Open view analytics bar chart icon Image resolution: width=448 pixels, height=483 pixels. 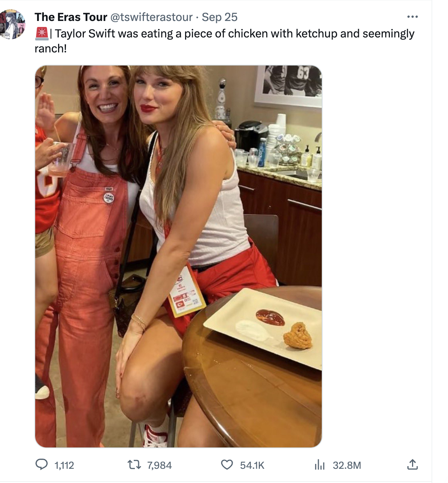320,465
